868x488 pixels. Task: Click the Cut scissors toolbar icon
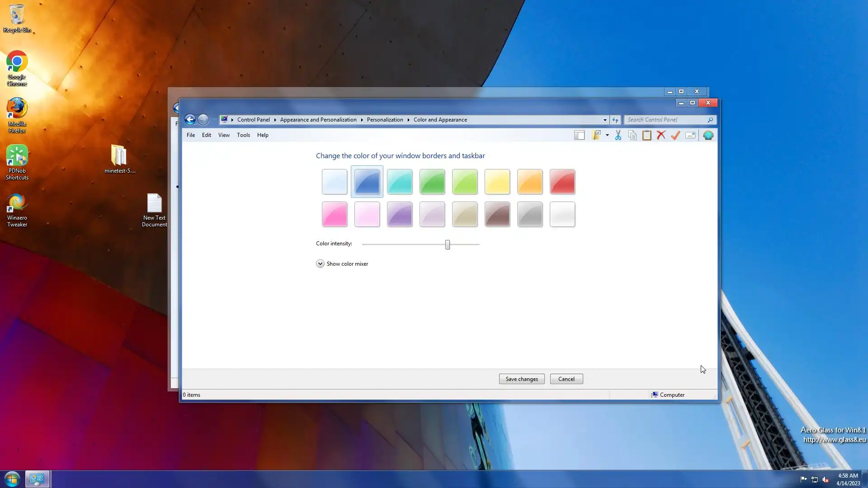618,135
